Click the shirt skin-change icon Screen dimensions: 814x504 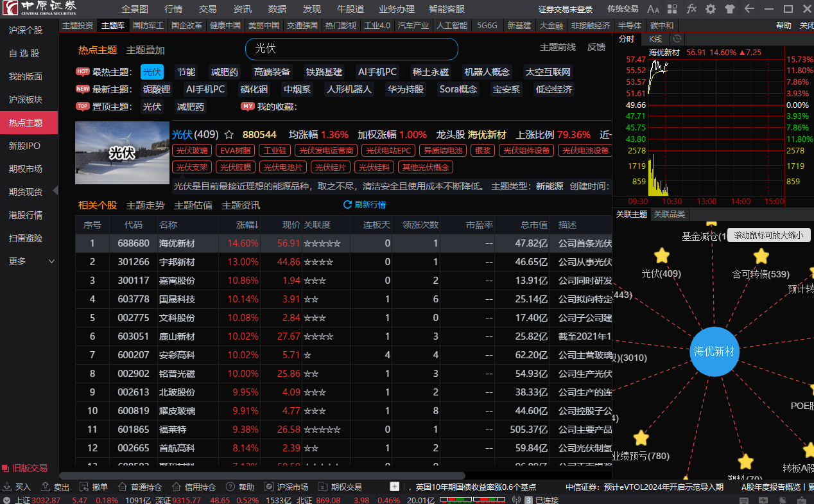click(730, 9)
